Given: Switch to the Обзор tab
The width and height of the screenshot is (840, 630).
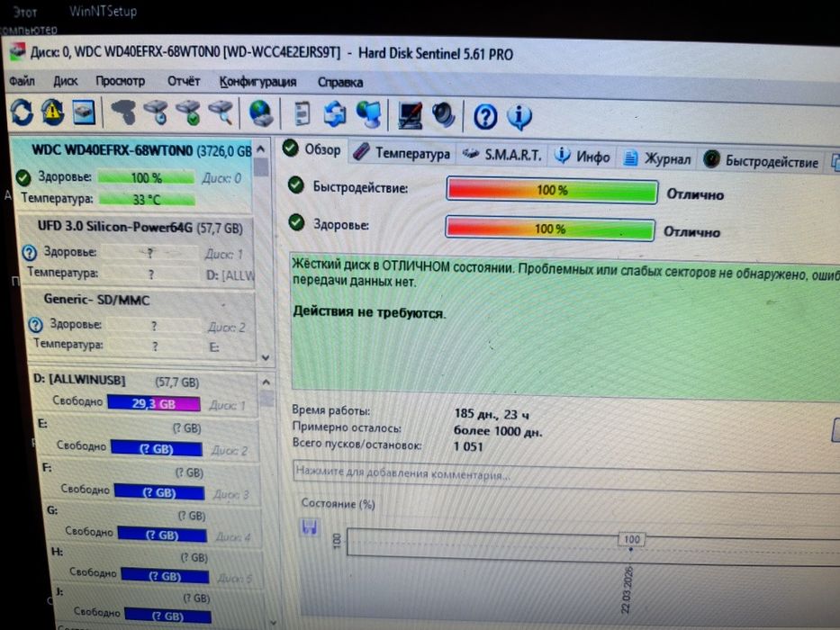Looking at the screenshot, I should (x=312, y=149).
